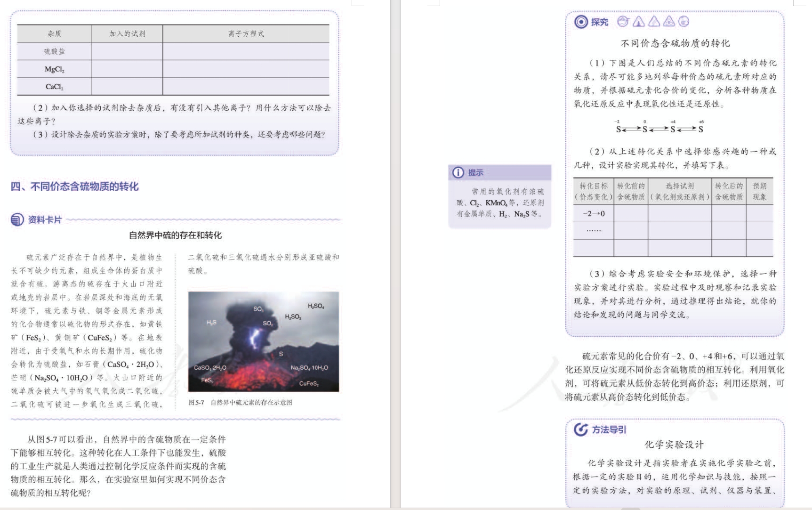
Task: Click the 探究 target icon
Action: 581,22
